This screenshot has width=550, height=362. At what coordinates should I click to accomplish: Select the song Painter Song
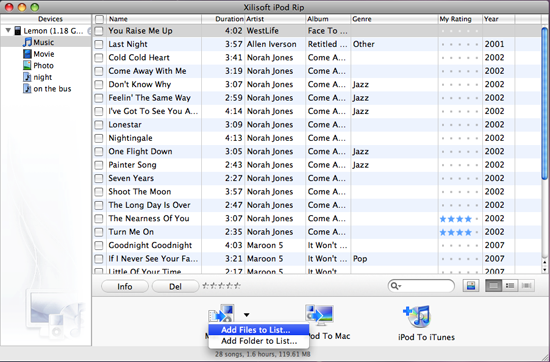tap(132, 165)
